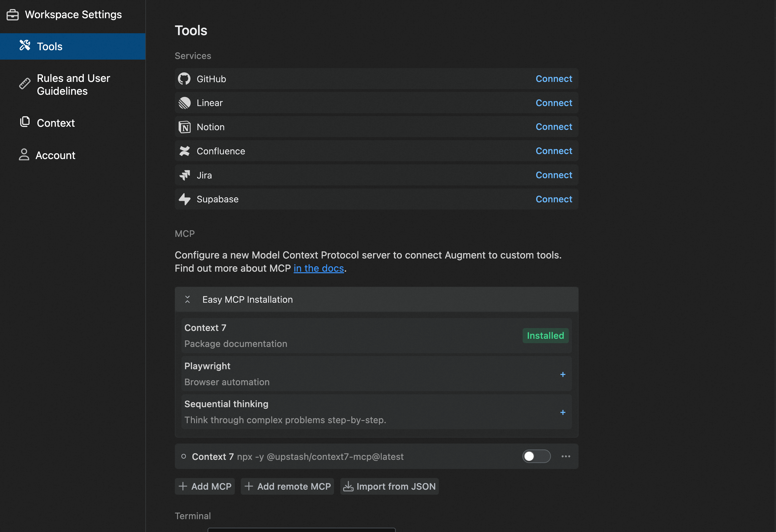This screenshot has height=532, width=776.
Task: Click 'Think through complex problems step-by-step.' text
Action: [x=285, y=420]
